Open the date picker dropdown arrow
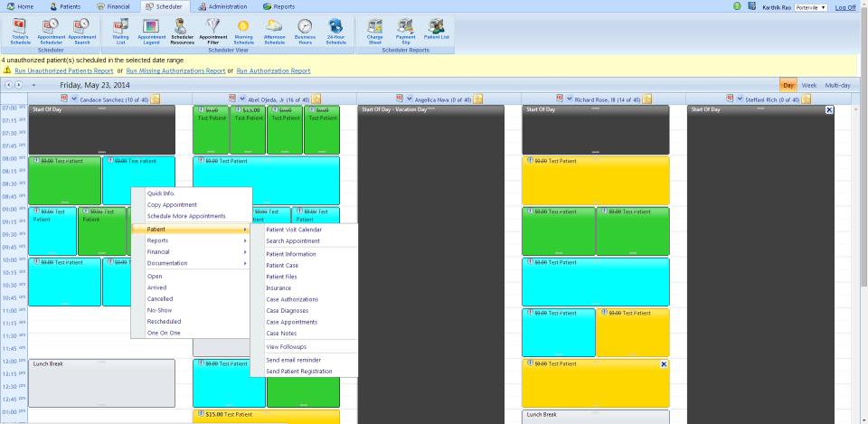The width and height of the screenshot is (868, 424). pos(33,85)
